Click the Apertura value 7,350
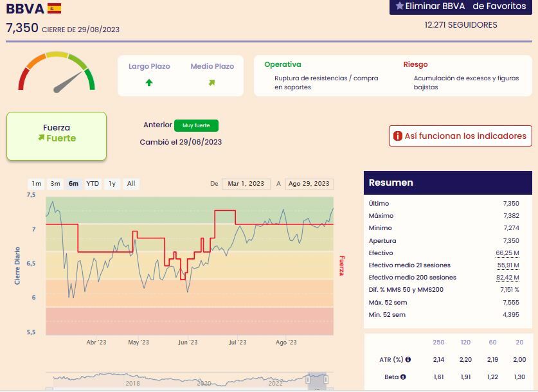The height and width of the screenshot is (392, 538). pos(511,241)
